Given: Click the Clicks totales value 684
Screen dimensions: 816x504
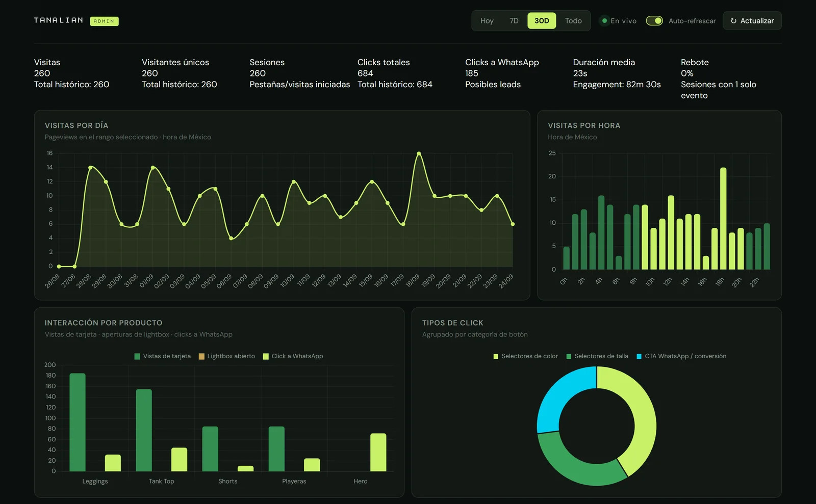Looking at the screenshot, I should [x=365, y=73].
